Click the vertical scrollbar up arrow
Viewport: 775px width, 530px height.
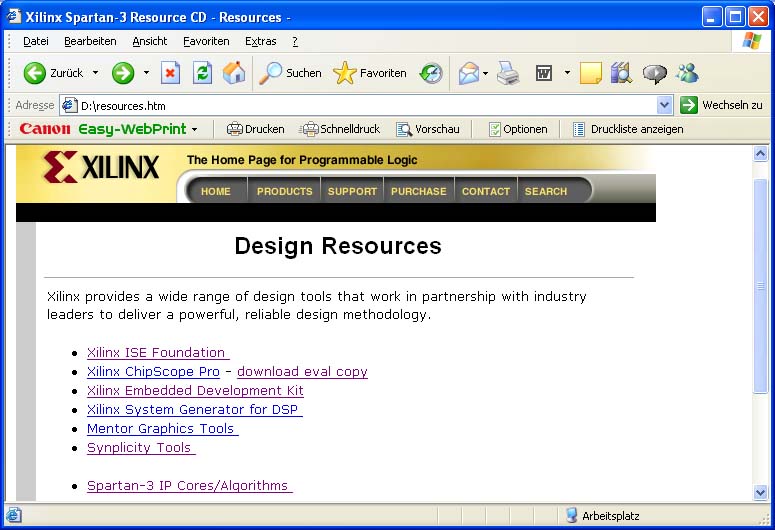pos(760,153)
